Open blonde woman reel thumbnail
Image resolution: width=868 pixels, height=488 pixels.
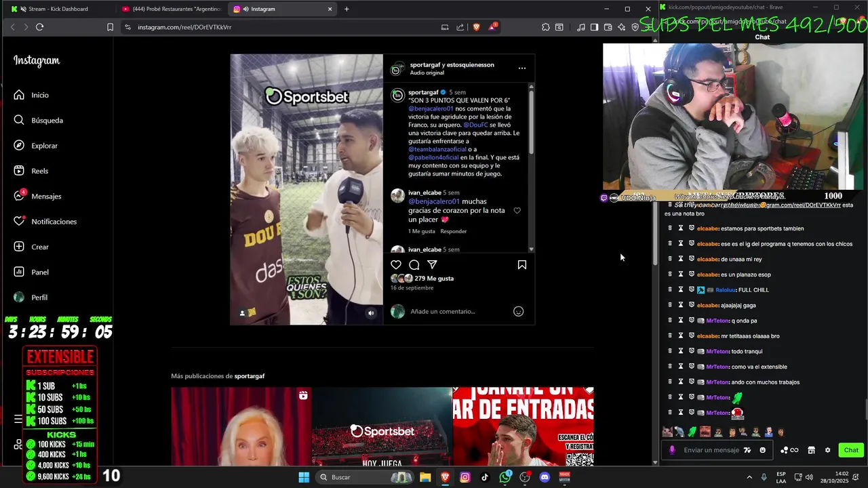241,426
